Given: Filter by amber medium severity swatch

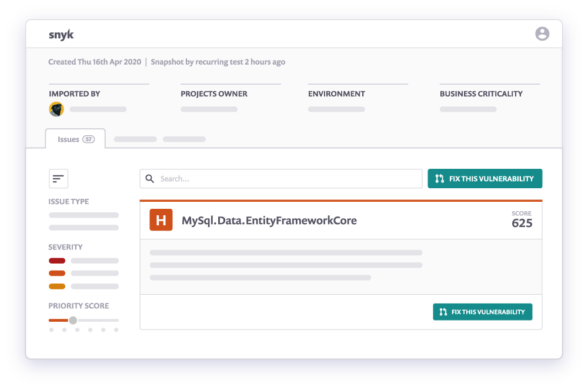Looking at the screenshot, I should (57, 286).
